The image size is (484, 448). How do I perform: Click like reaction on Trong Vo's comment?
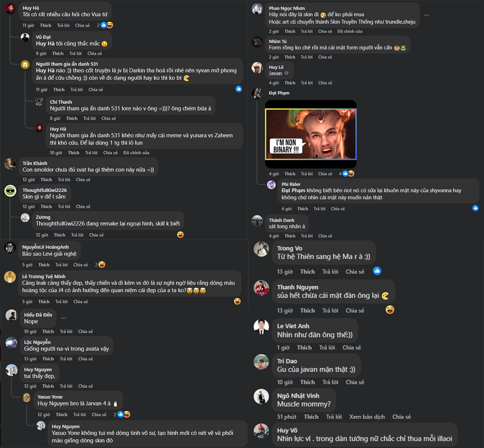tap(377, 271)
